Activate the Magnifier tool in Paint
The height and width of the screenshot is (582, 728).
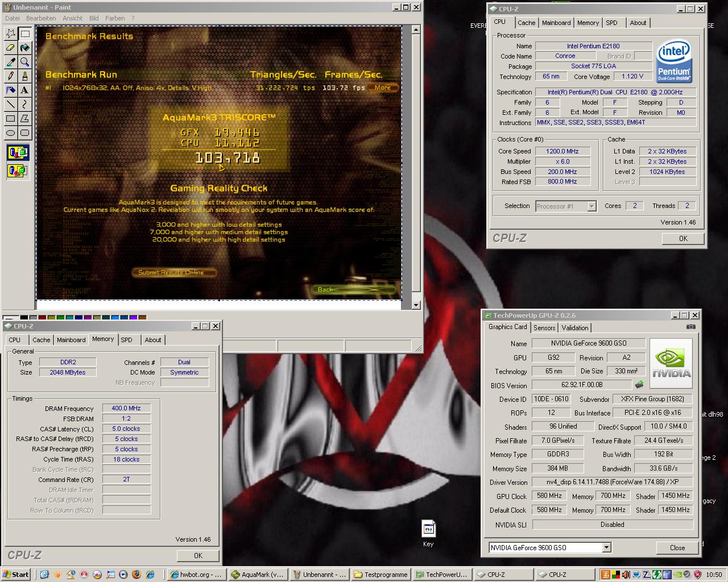click(25, 62)
